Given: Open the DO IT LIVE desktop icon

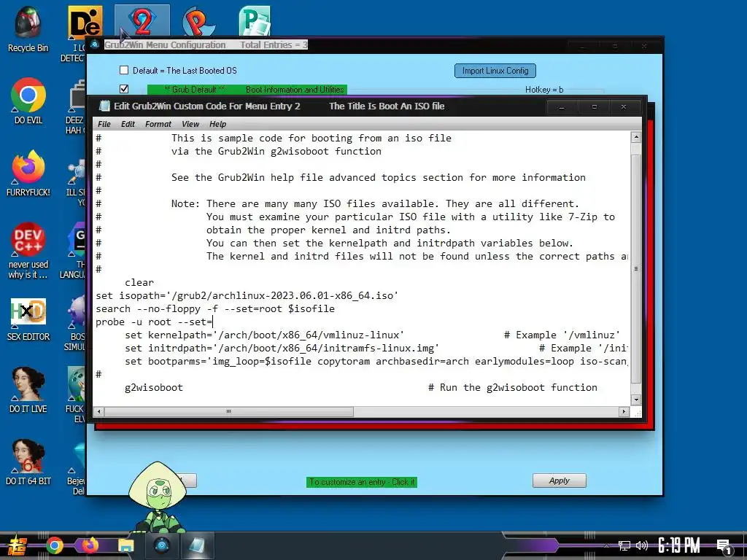Looking at the screenshot, I should (28, 389).
